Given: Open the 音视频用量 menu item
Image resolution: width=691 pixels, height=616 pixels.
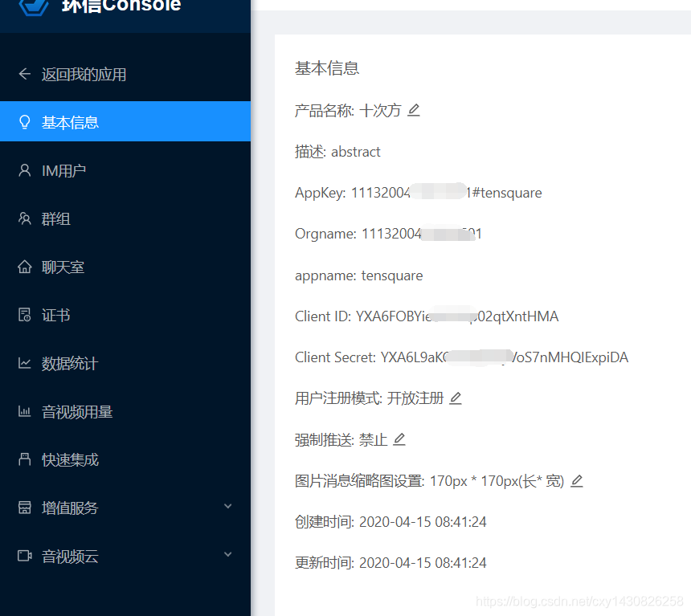Looking at the screenshot, I should 125,411.
